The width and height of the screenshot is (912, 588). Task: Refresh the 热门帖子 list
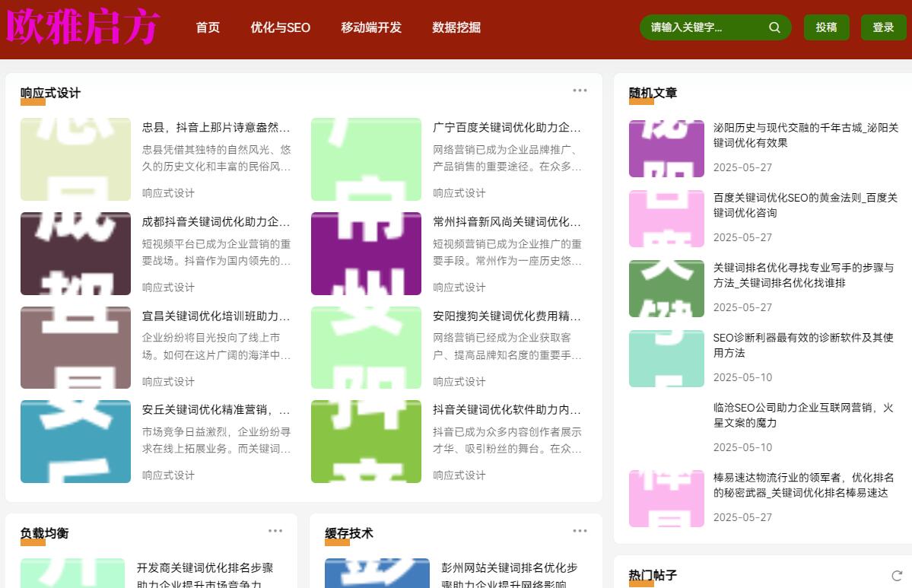click(897, 576)
